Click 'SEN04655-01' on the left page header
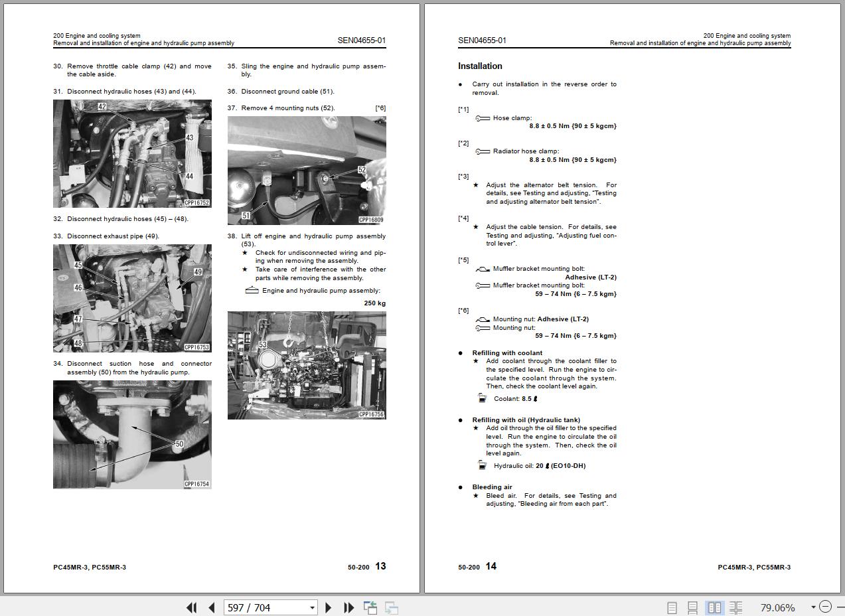 coord(362,40)
